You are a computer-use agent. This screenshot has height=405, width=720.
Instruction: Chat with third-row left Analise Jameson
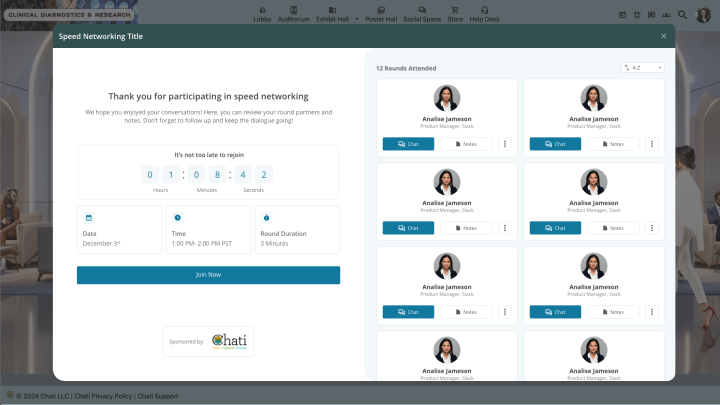click(x=408, y=312)
